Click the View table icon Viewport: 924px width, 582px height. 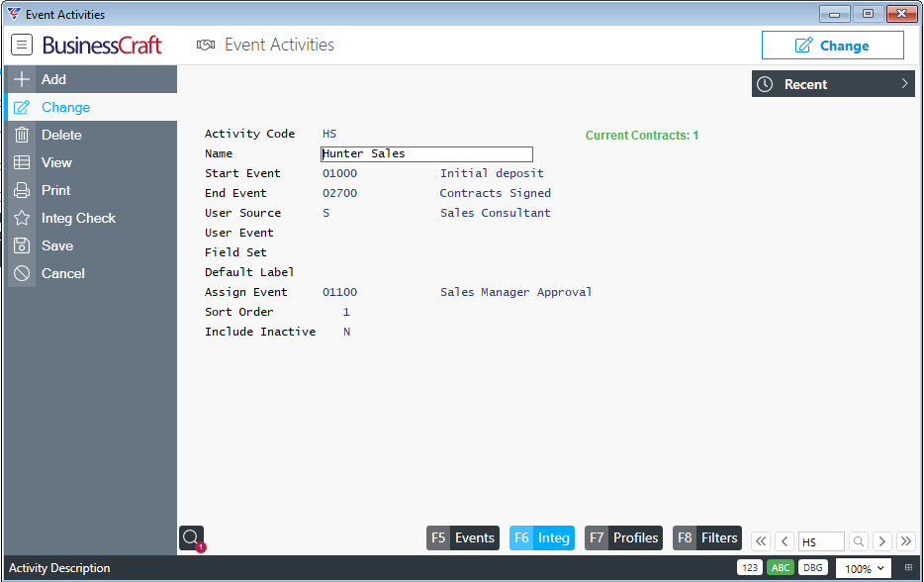[22, 162]
